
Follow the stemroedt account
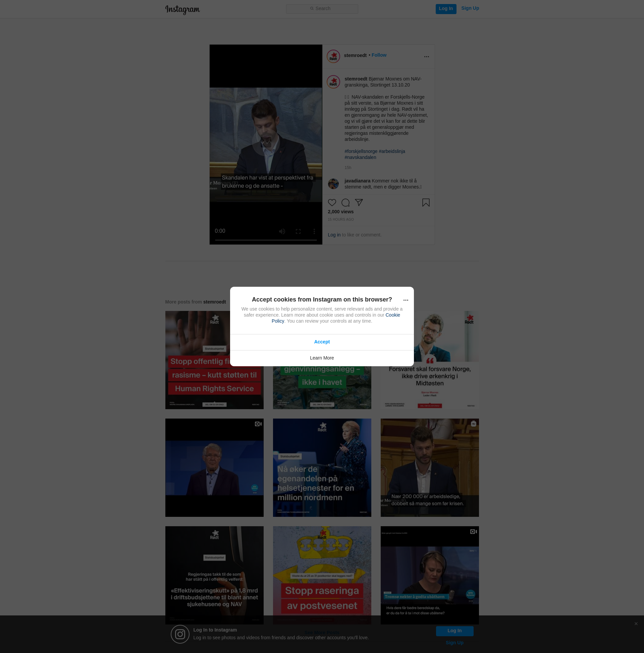pos(379,55)
